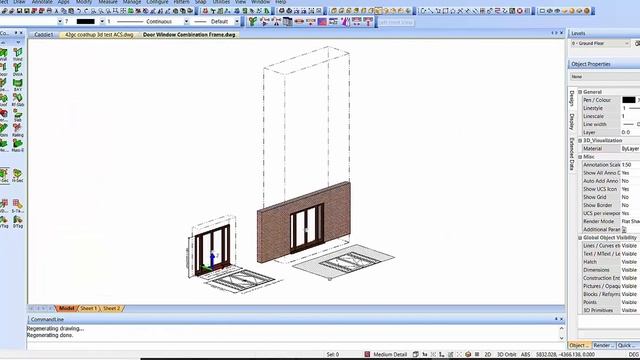This screenshot has width=640, height=360.
Task: Switch to 42gc coathup 3d test ACS.dwg tab
Action: [99, 35]
